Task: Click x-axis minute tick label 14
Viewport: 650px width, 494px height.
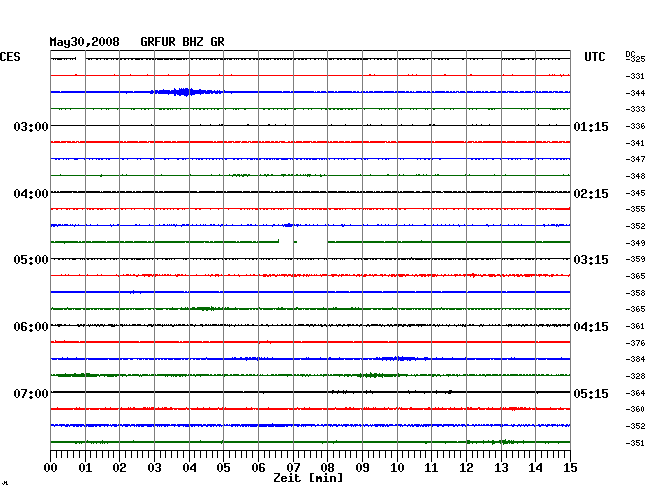Action: point(535,468)
